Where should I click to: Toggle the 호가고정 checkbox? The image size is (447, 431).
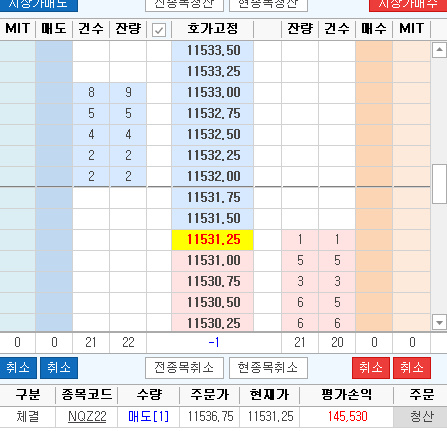[159, 30]
